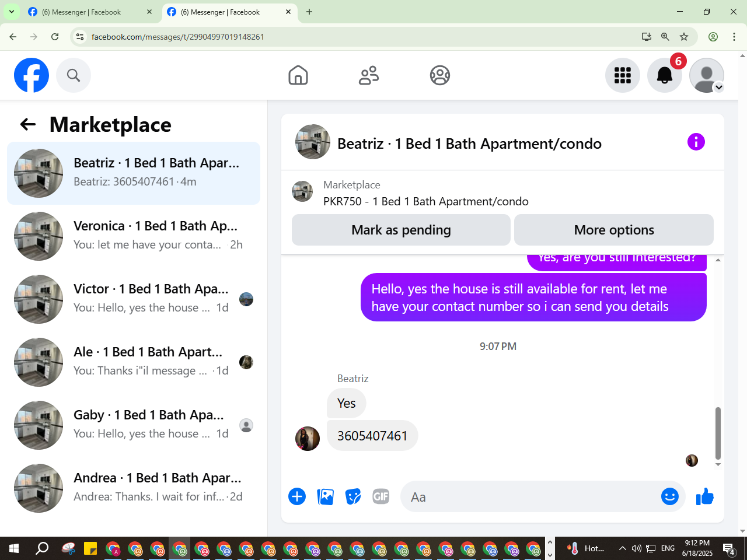Open Veronica conversation
747x560 pixels.
[x=134, y=236]
